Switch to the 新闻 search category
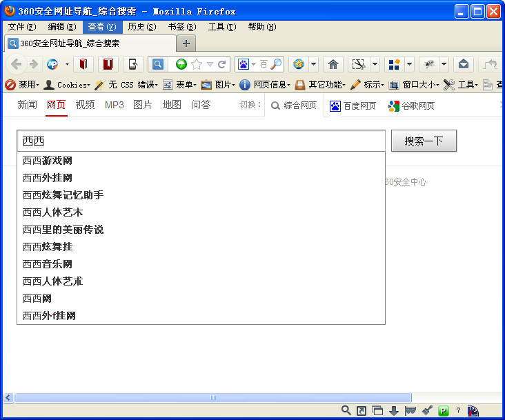 tap(27, 105)
